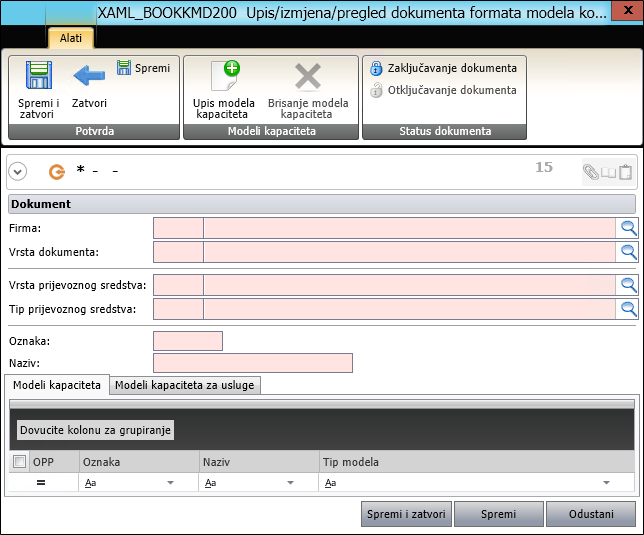Click Otključavanje dokumenta unlock icon
The width and height of the screenshot is (644, 535).
pos(376,90)
